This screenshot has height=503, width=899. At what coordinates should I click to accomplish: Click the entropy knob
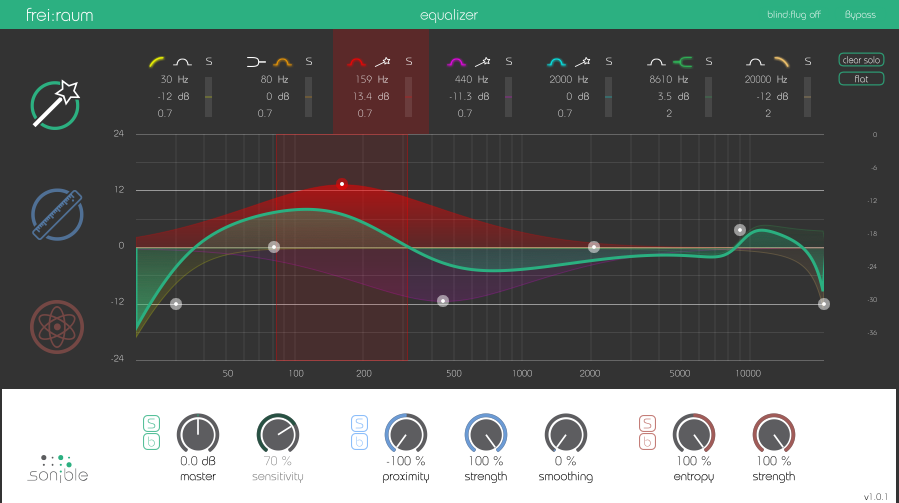coord(694,434)
